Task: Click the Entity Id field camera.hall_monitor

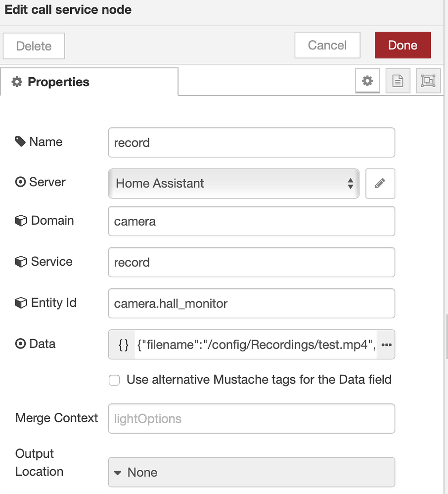Action: tap(252, 303)
